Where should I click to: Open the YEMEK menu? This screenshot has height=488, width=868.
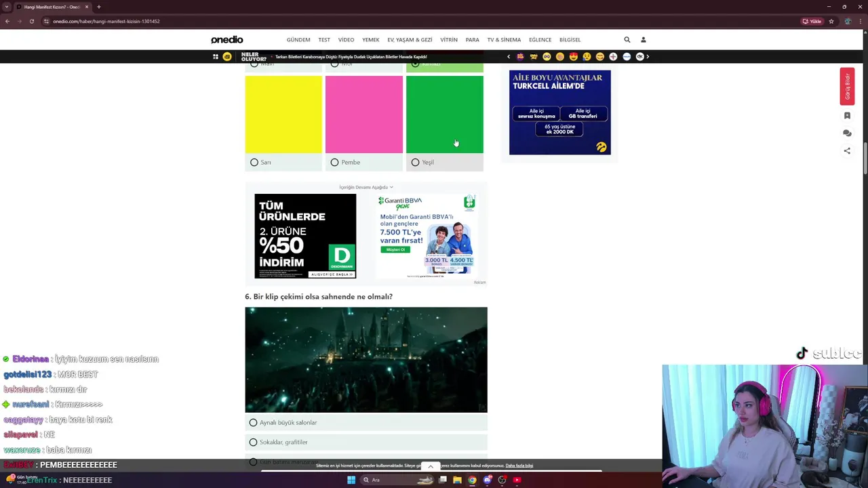371,40
